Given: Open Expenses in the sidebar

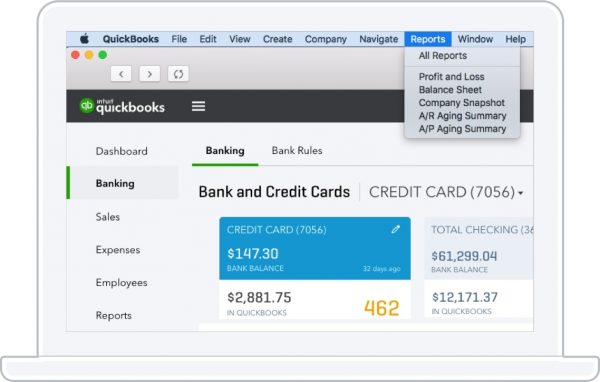Looking at the screenshot, I should [118, 250].
